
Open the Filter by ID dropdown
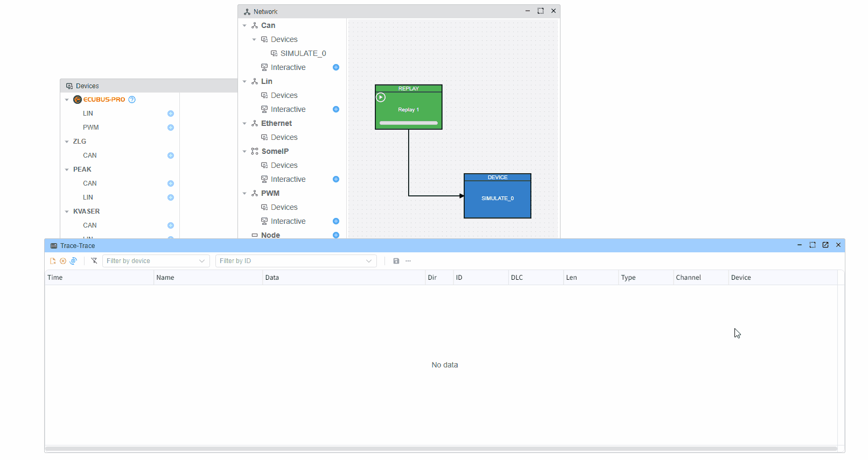click(x=296, y=261)
